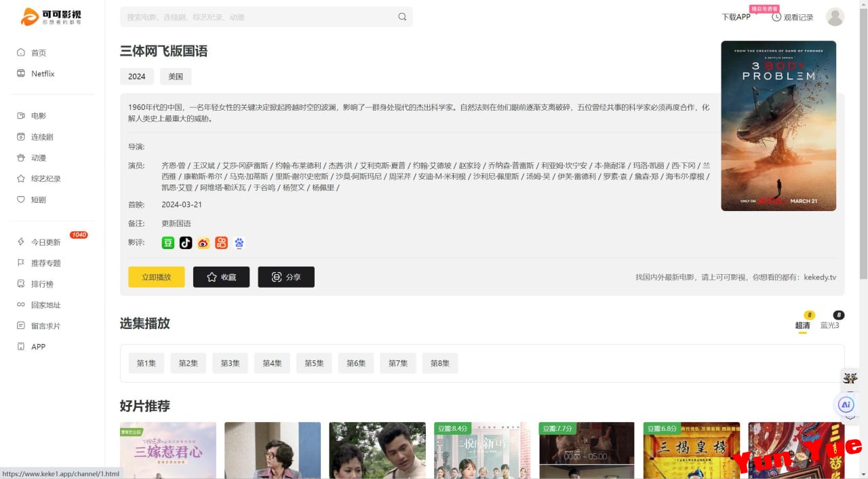Click the 排行榜 ranking icon
The image size is (868, 479).
21,284
